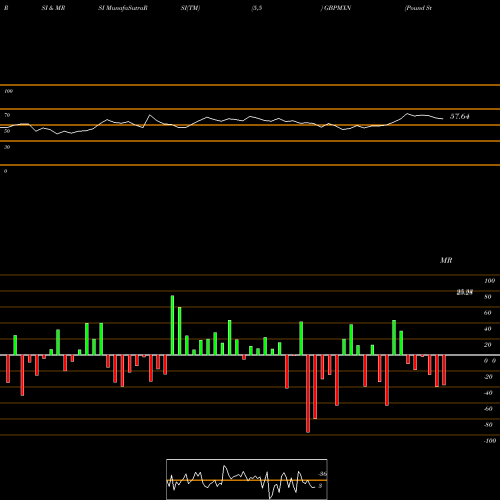
Task: Click the '36' label in mini chart
Action: click(x=323, y=474)
